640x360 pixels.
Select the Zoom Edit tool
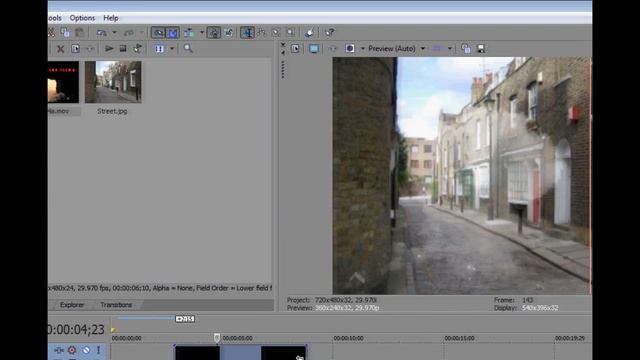click(x=291, y=32)
